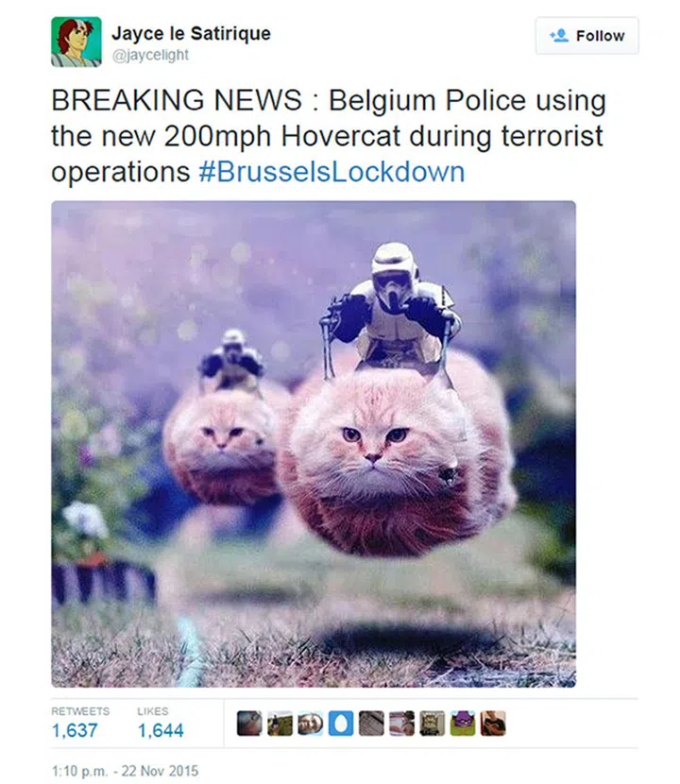Open the last avatar of person in black shirt
The width and height of the screenshot is (680, 784).
pyautogui.click(x=493, y=724)
